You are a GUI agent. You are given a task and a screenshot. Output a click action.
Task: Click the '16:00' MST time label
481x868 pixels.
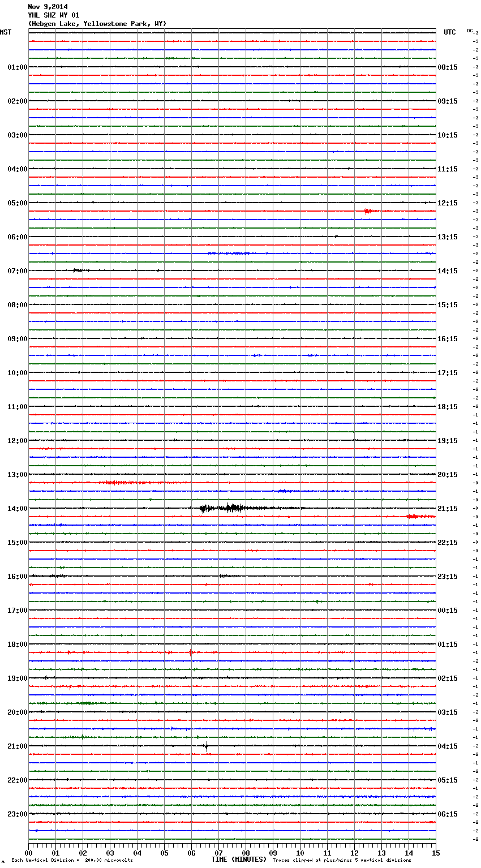click(x=18, y=577)
